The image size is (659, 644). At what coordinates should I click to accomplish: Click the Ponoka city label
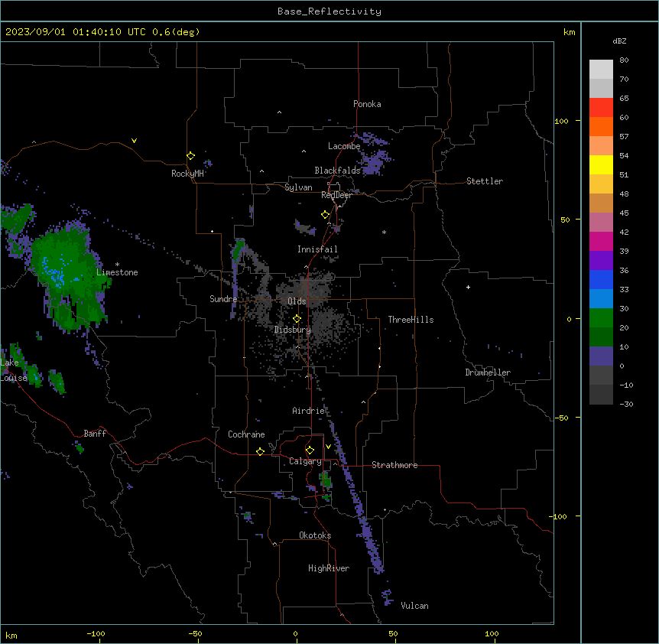coord(367,104)
